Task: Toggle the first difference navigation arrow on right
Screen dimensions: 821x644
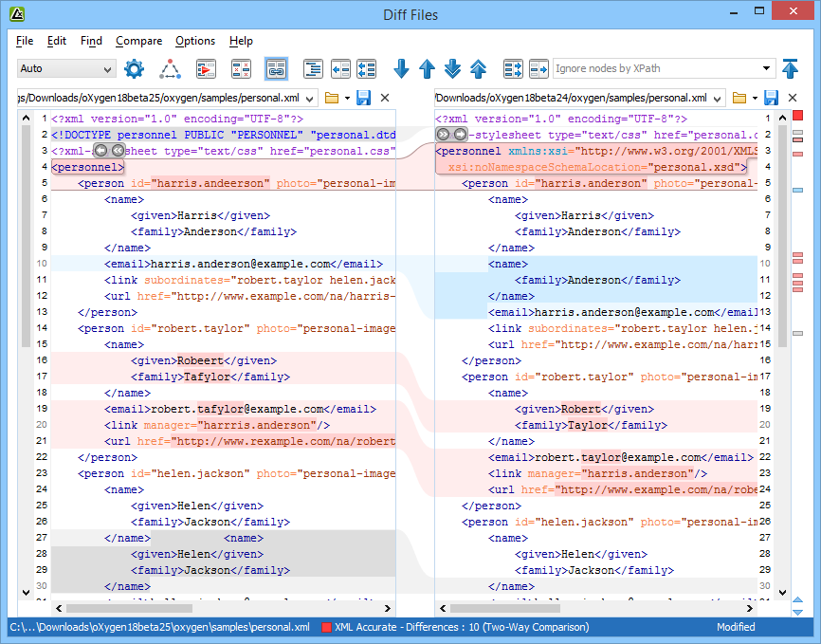Action: (791, 69)
